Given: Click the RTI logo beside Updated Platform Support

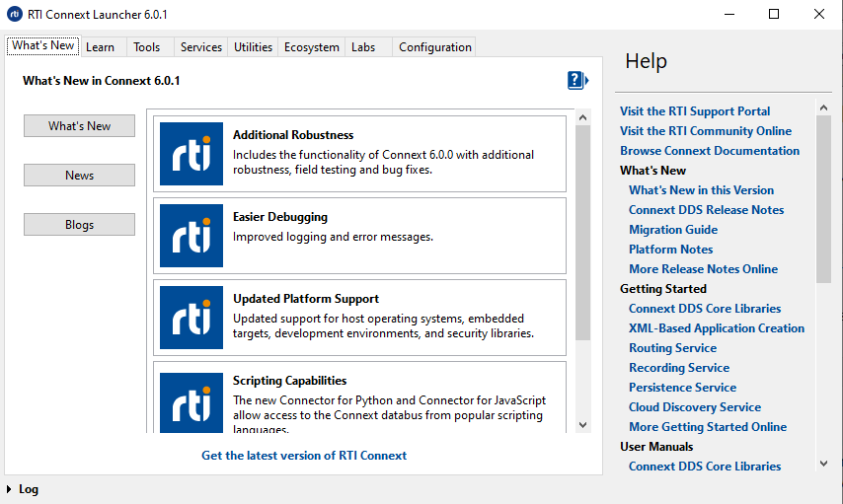Looking at the screenshot, I should pyautogui.click(x=191, y=318).
